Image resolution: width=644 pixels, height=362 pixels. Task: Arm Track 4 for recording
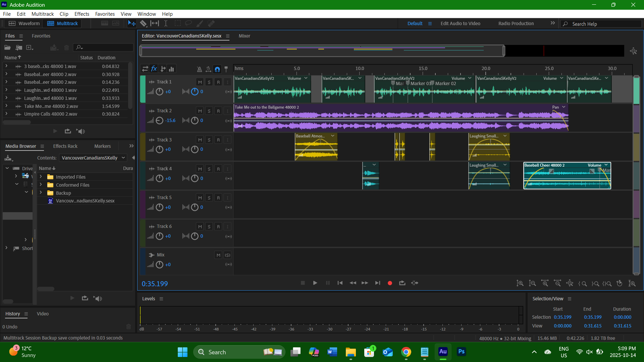click(x=218, y=169)
